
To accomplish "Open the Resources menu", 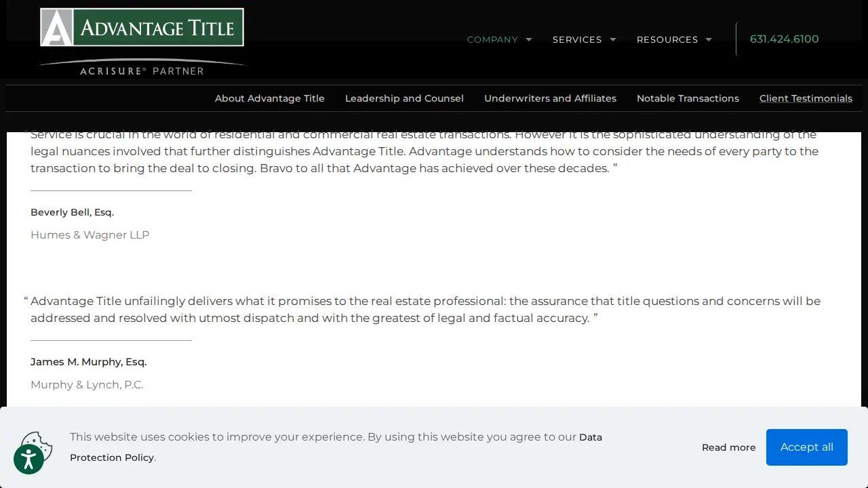I will (x=667, y=40).
